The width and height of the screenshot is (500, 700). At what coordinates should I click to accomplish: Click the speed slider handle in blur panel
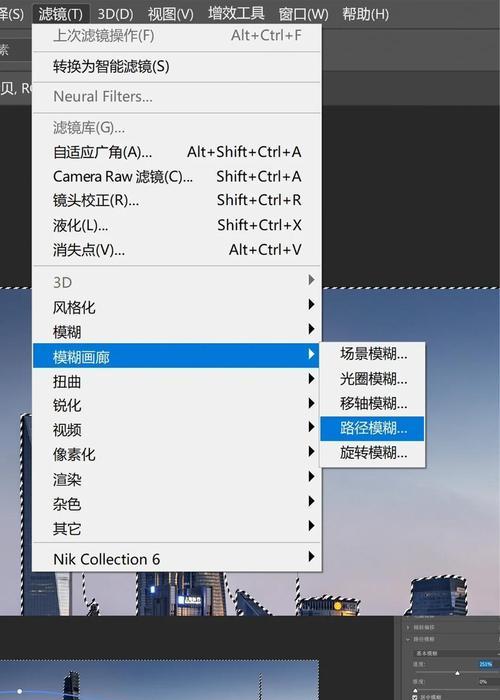457,673
